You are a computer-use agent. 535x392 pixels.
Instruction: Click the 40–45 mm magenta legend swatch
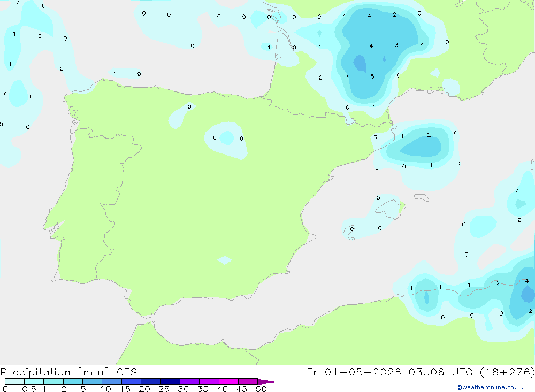(228, 381)
